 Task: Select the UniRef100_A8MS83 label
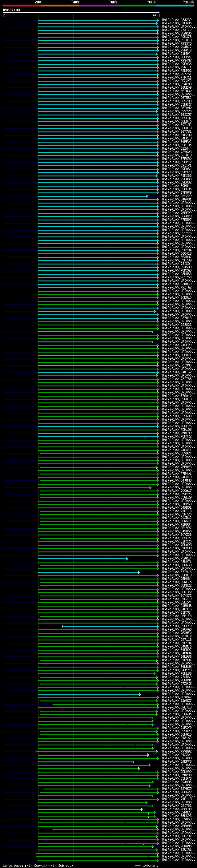click(177, 176)
